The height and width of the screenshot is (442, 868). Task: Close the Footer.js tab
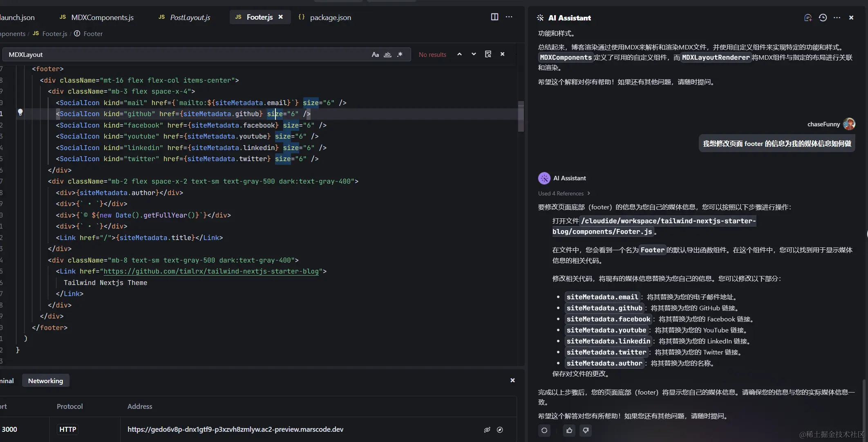[281, 17]
